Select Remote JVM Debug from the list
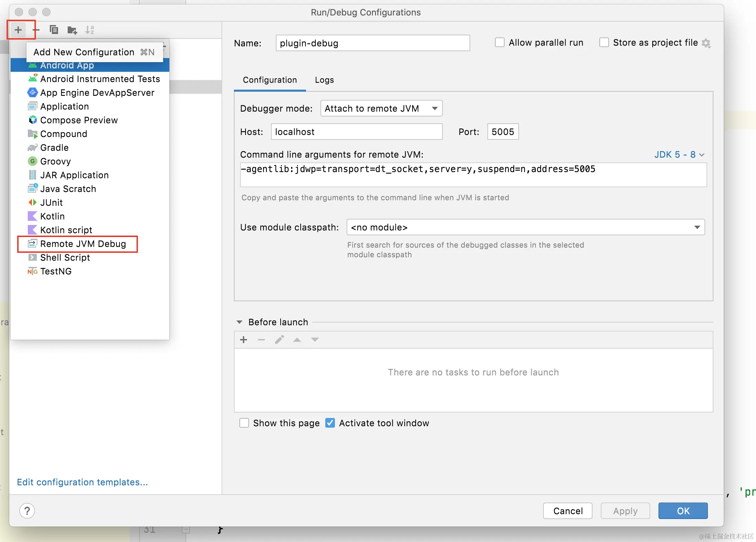 [x=83, y=244]
